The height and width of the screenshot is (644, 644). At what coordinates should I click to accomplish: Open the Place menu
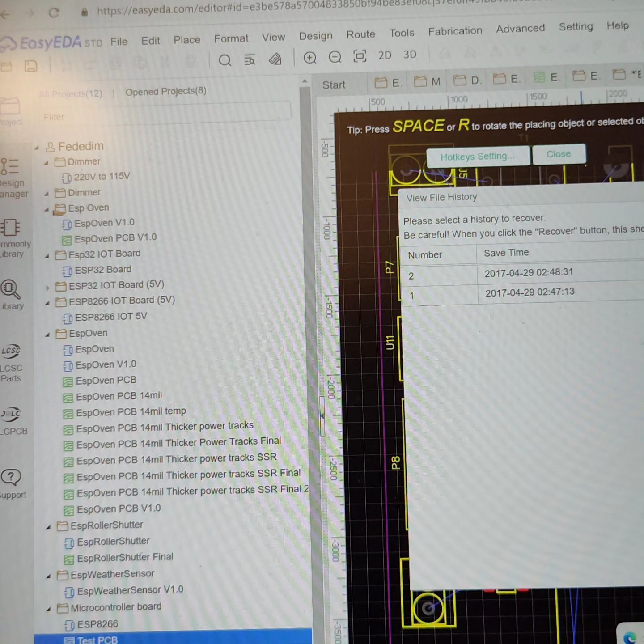tap(187, 40)
